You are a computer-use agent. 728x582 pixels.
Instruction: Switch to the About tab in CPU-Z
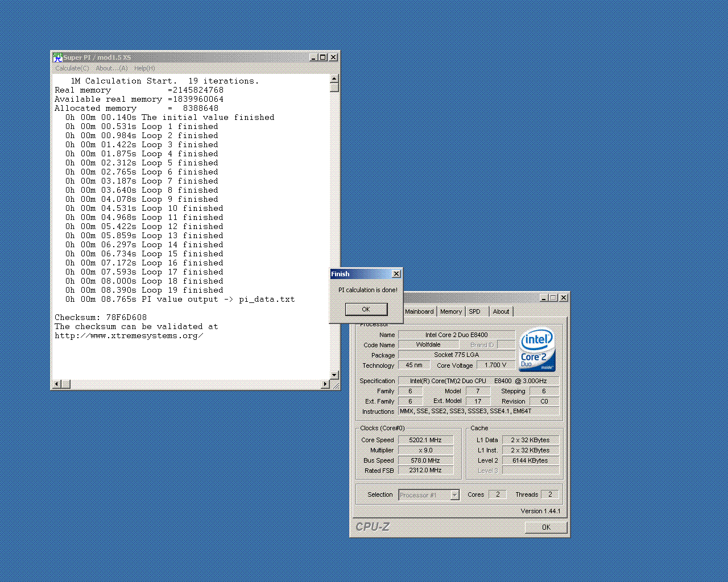tap(501, 311)
